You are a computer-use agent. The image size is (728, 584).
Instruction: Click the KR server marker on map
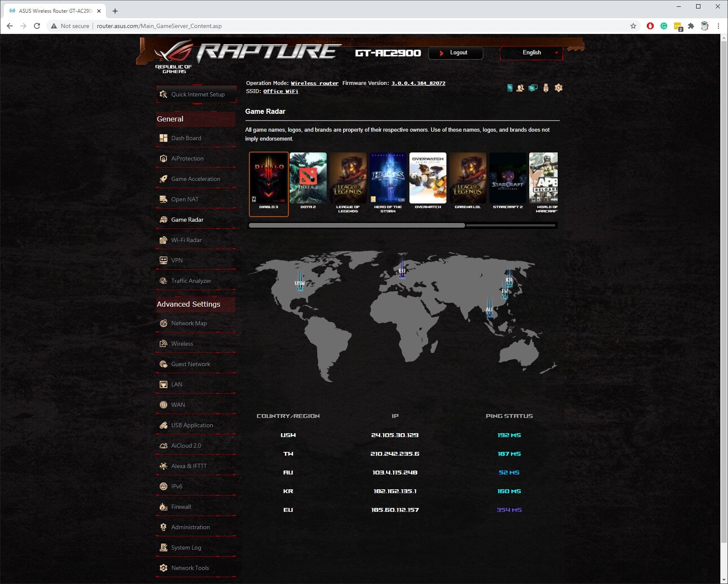click(509, 279)
